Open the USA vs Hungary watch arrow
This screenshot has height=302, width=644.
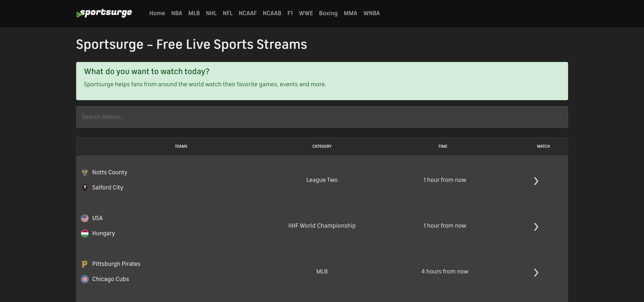coord(536,227)
